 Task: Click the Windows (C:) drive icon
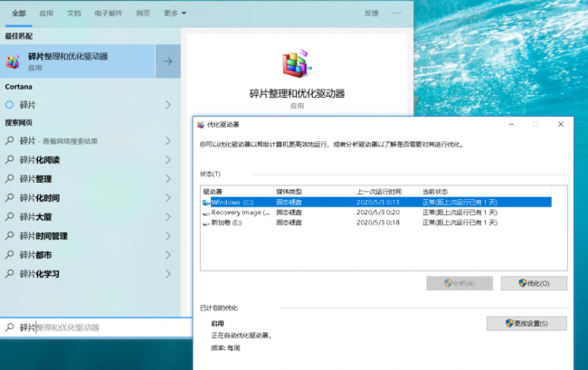206,203
